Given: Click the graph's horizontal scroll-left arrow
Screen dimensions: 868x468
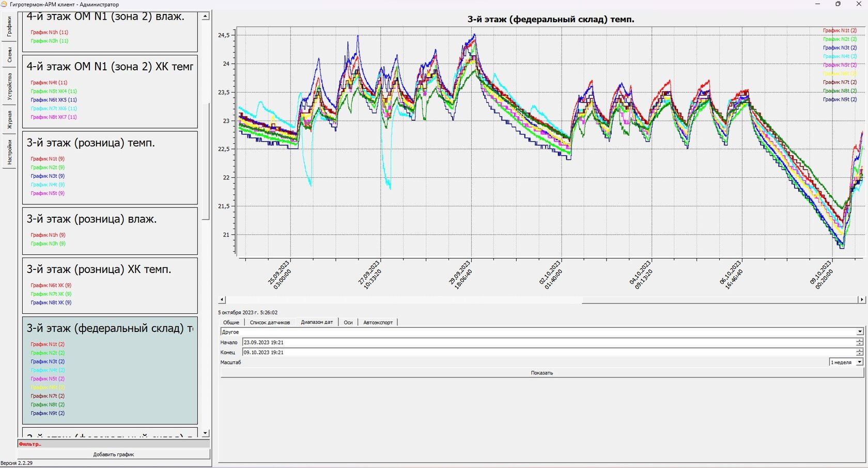Looking at the screenshot, I should pyautogui.click(x=222, y=299).
